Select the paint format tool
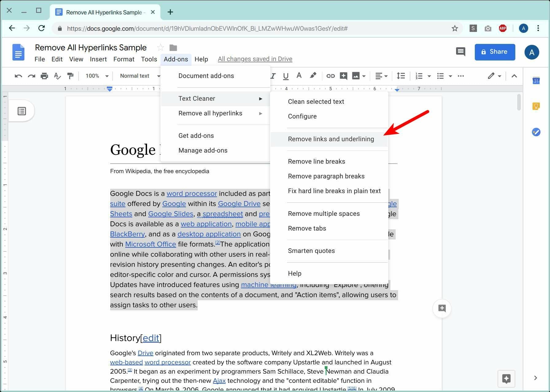 (70, 76)
